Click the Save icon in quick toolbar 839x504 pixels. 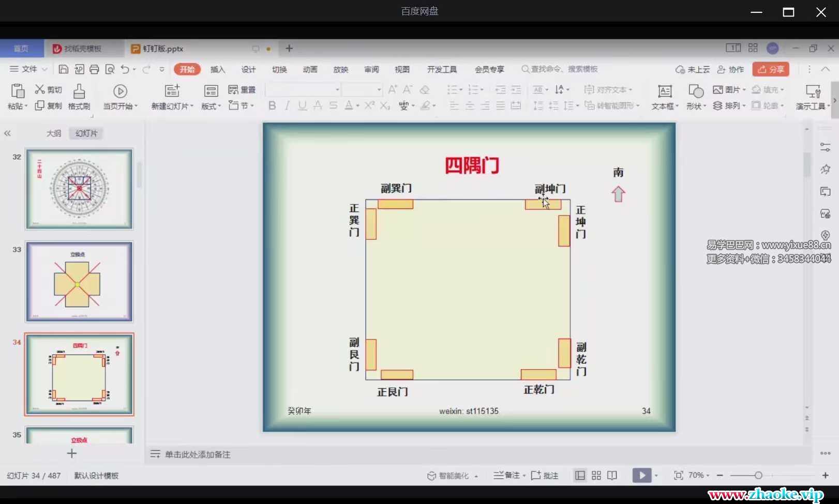click(x=64, y=69)
